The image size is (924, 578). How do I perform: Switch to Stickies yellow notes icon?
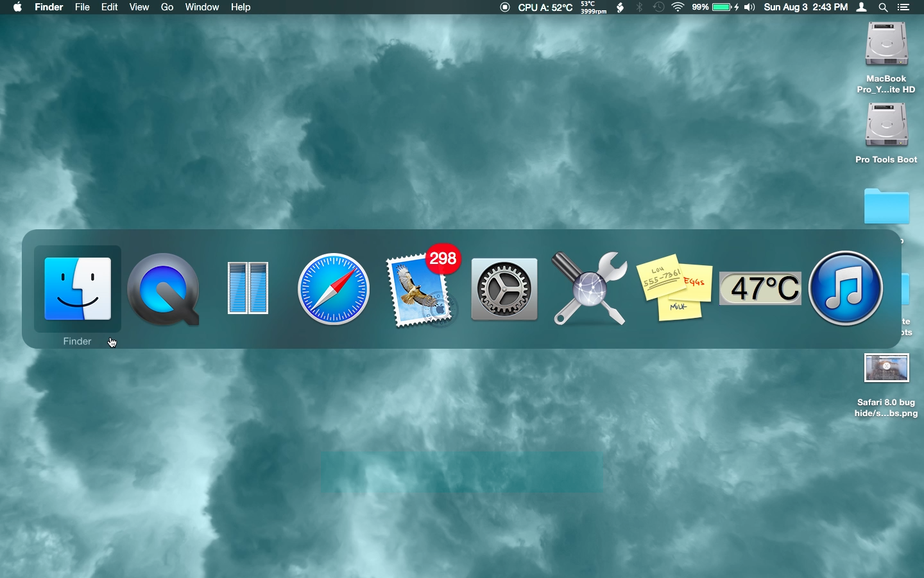coord(675,288)
